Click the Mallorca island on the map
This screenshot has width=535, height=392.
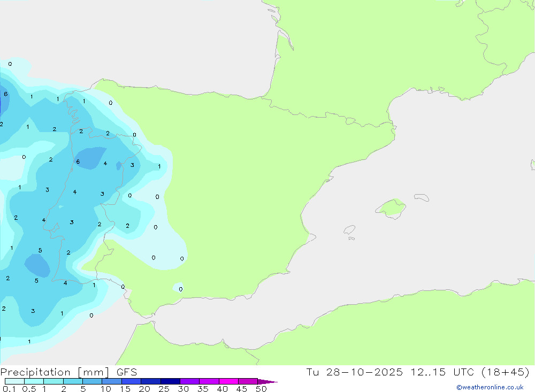pyautogui.click(x=391, y=208)
